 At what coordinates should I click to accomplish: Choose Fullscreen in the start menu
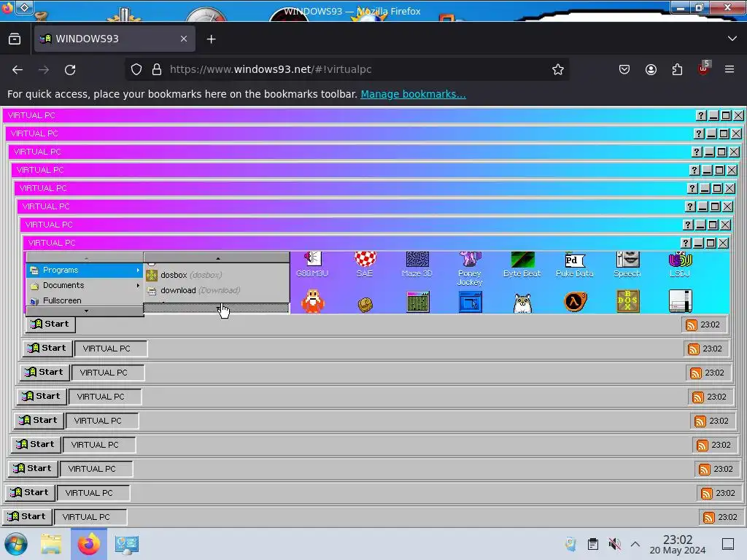click(85, 300)
